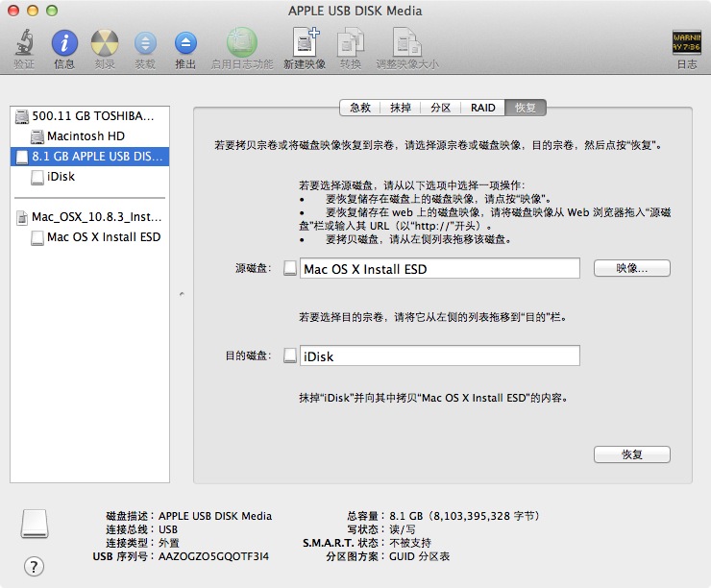Image resolution: width=711 pixels, height=588 pixels.
Task: Click Enable Journaling (启用日志功能) icon
Action: point(242,42)
